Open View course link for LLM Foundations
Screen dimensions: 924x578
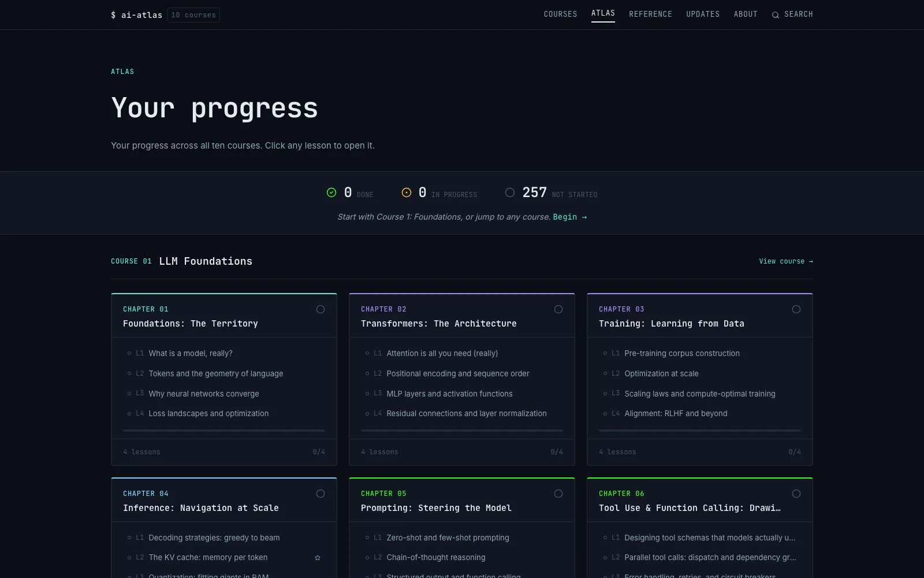click(x=786, y=261)
